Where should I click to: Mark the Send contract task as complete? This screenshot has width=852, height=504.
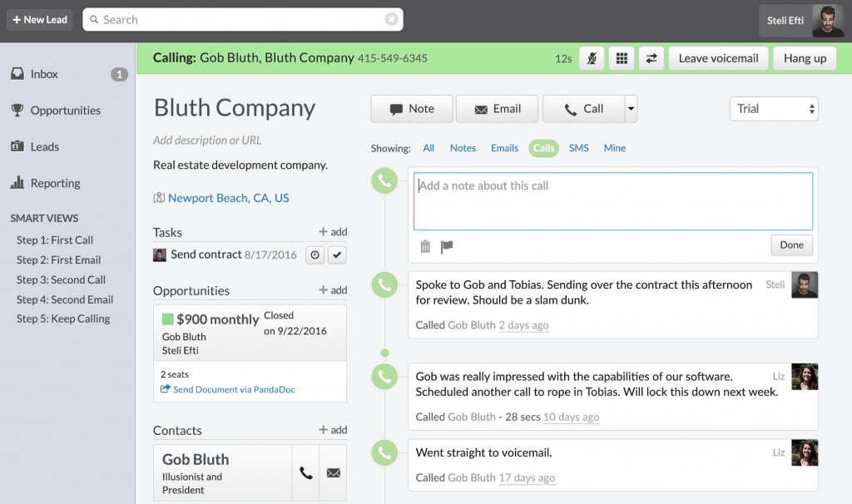337,255
